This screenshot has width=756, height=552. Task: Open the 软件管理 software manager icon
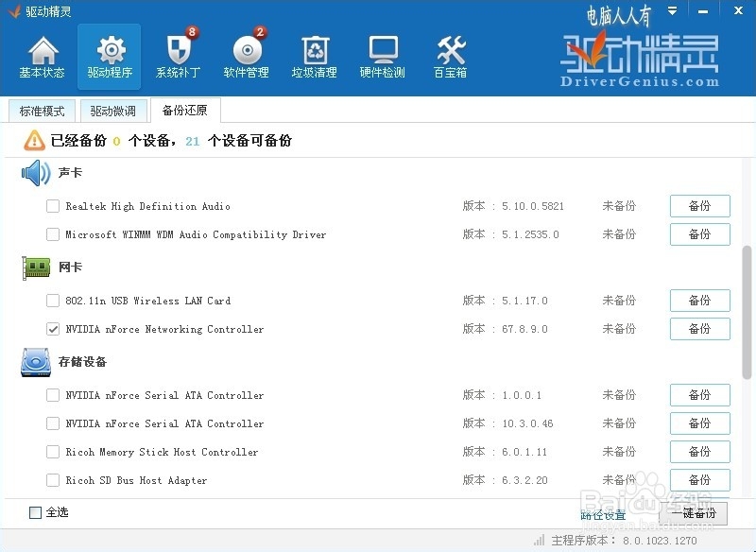coord(247,55)
